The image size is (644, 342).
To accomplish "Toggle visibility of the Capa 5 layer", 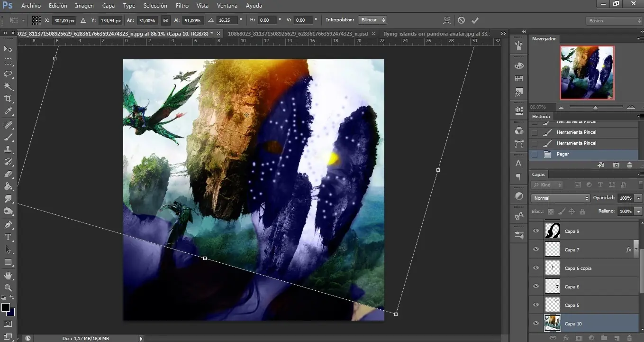I will (x=536, y=305).
